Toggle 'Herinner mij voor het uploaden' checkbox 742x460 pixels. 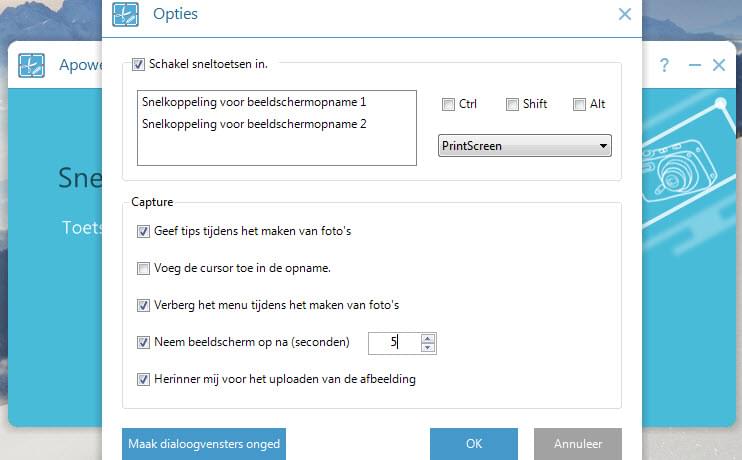coord(143,379)
